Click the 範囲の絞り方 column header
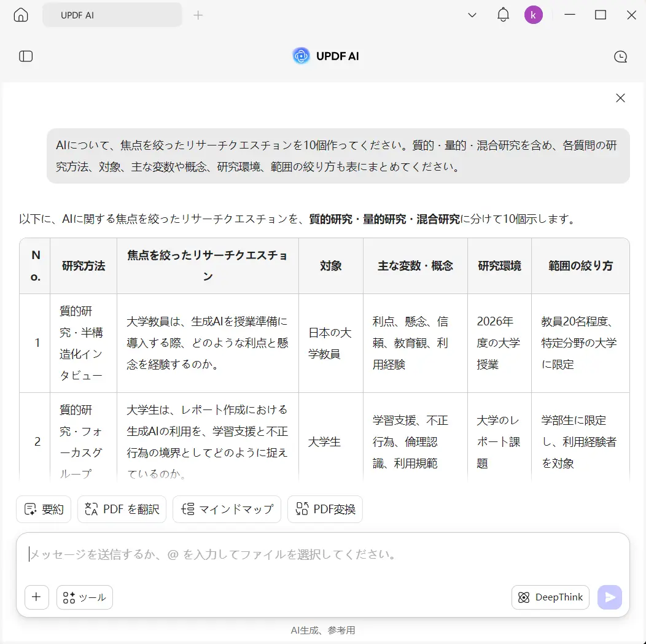Image resolution: width=646 pixels, height=644 pixels. point(580,266)
